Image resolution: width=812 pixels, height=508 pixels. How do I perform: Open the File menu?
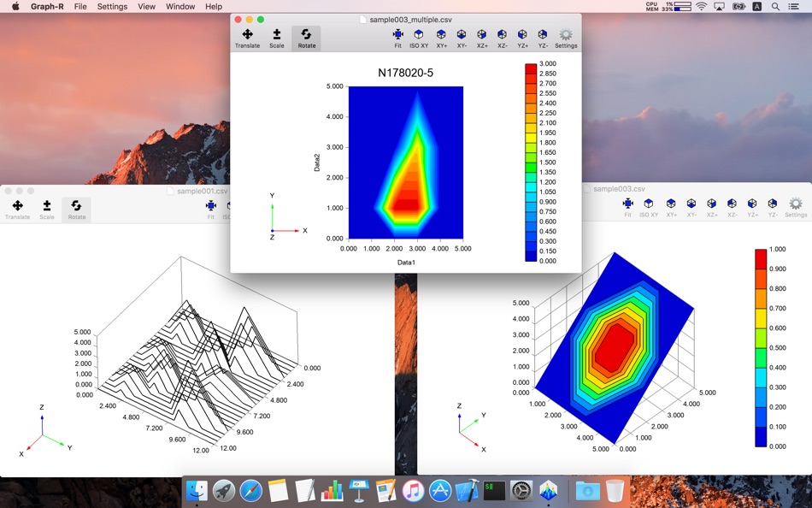coord(80,7)
